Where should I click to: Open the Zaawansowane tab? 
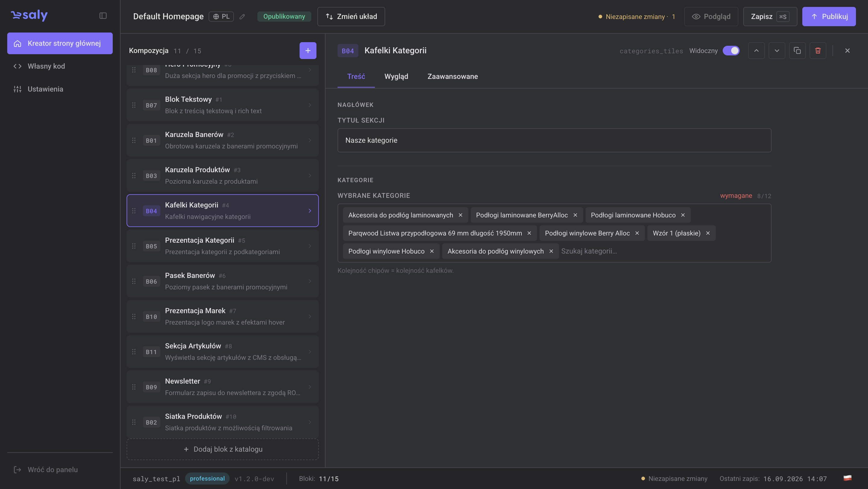tap(452, 77)
